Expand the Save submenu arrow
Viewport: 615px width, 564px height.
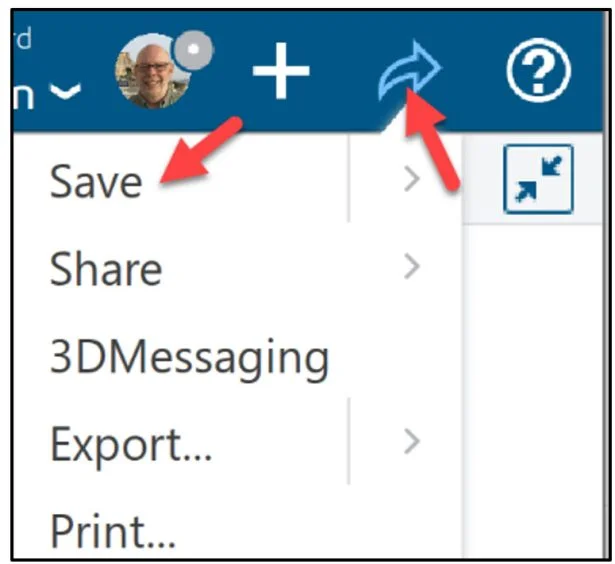(x=411, y=179)
